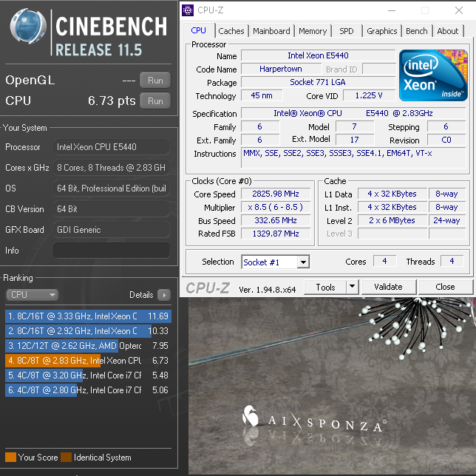Click the Core Speed value 2825.98 MHz
The image size is (476, 476).
[x=276, y=194]
